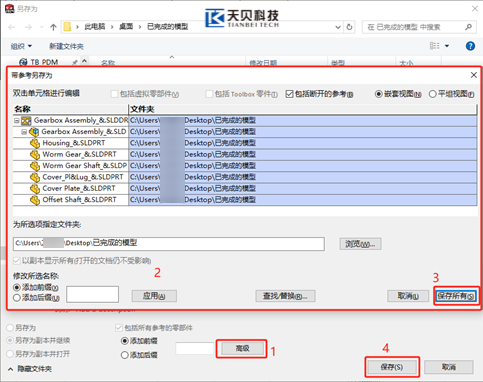Viewport: 483px width, 382px height.
Task: Collapse the Gearbox Assembly SLD sub-node
Action: pos(24,132)
